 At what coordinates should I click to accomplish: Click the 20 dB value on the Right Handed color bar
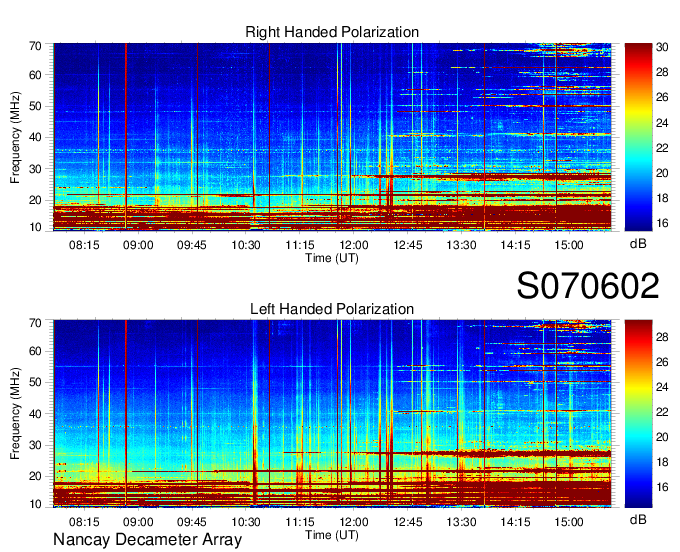[662, 173]
